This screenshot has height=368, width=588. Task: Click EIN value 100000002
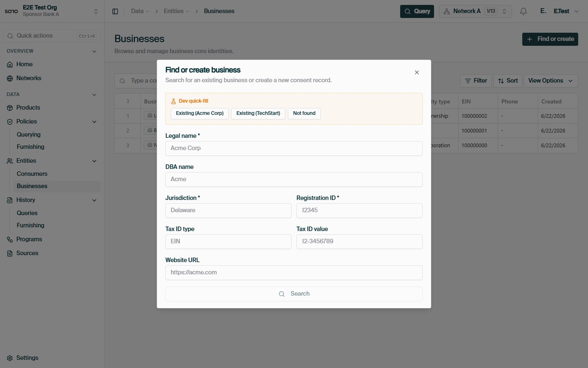pyautogui.click(x=474, y=116)
